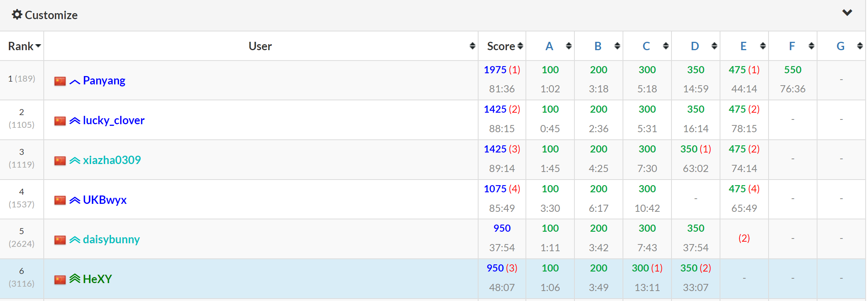
Task: Open lucky_clover's user profile
Action: click(113, 120)
